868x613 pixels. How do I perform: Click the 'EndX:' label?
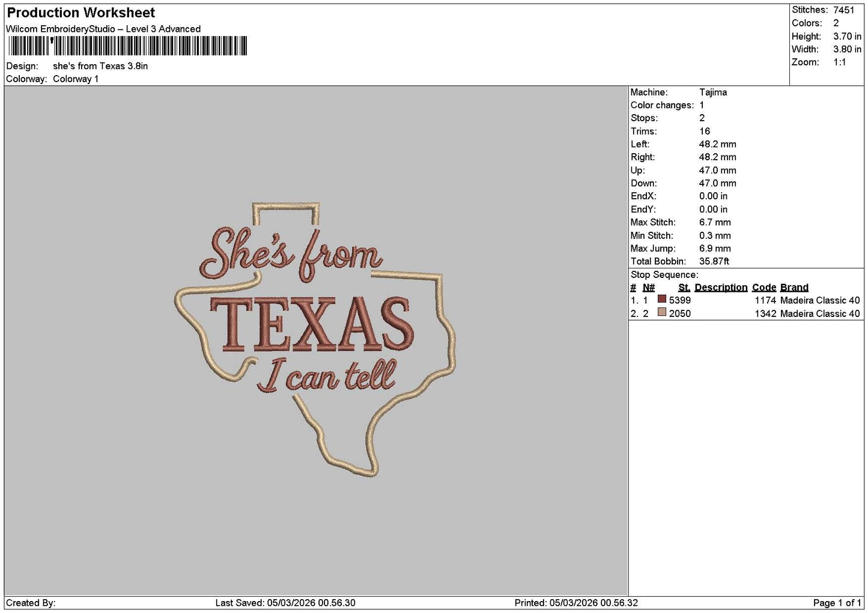click(x=643, y=196)
